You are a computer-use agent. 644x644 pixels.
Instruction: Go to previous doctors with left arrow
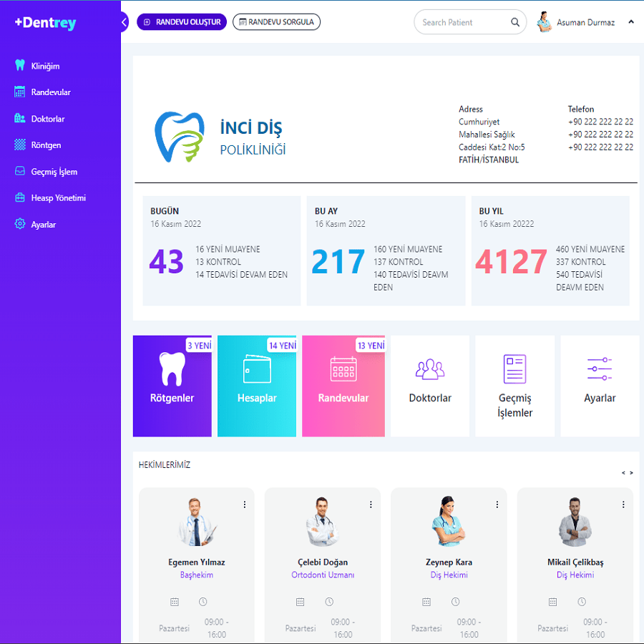click(623, 473)
